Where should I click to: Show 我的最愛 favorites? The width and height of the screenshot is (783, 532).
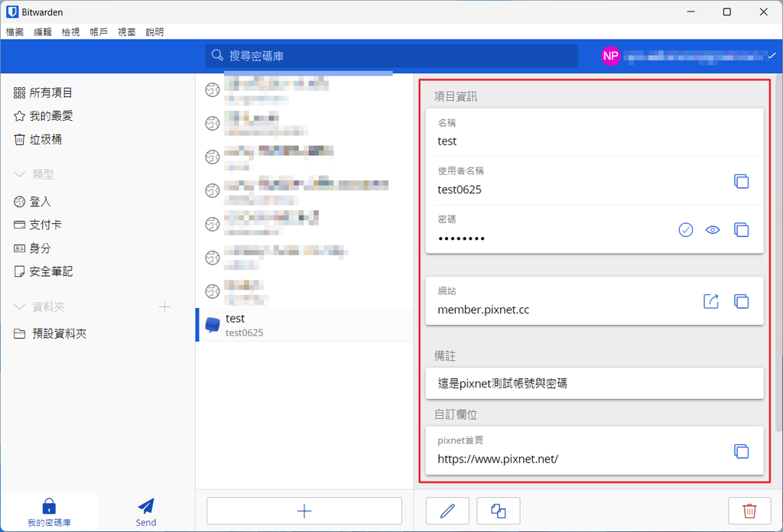[x=43, y=116]
